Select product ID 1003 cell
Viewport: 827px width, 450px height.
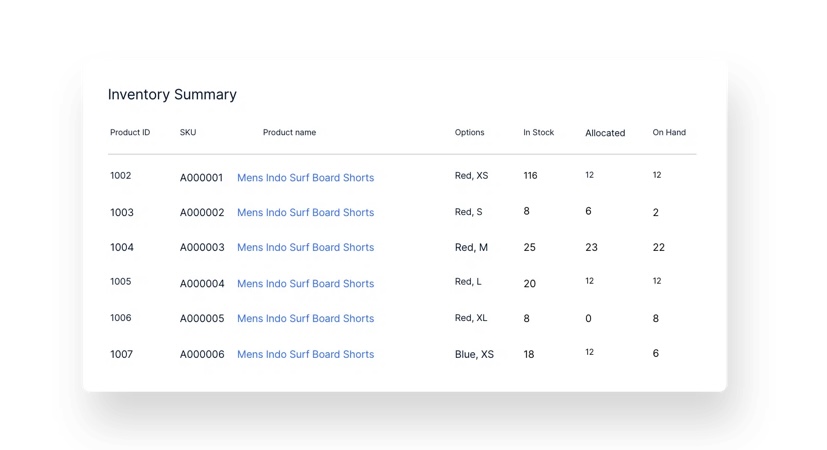pyautogui.click(x=122, y=213)
